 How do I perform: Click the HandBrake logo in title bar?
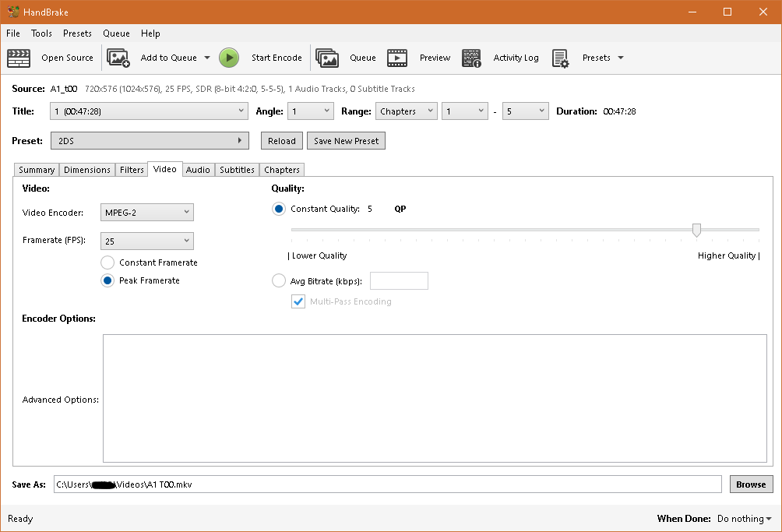coord(13,12)
